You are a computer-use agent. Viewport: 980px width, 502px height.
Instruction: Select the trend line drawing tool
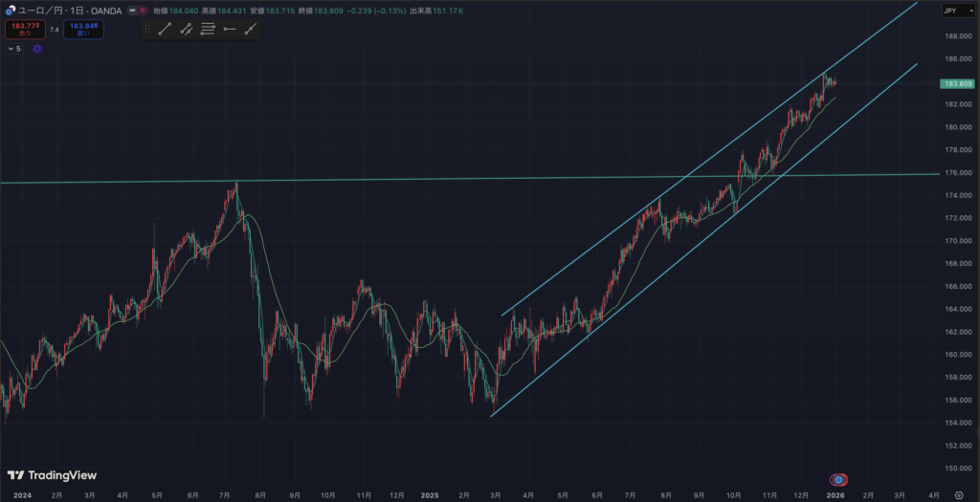(164, 29)
